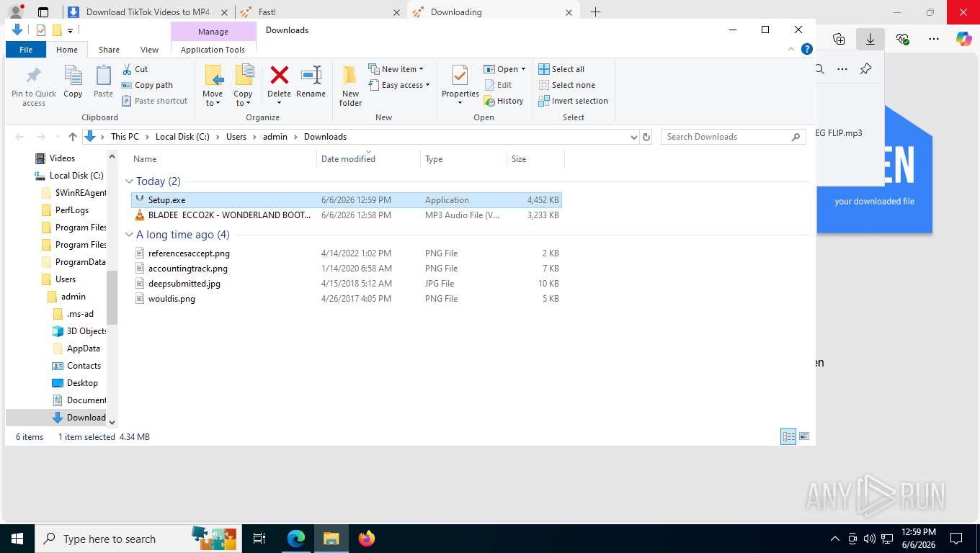Select PerfLogs folder in tree
This screenshot has width=980, height=553.
click(71, 210)
